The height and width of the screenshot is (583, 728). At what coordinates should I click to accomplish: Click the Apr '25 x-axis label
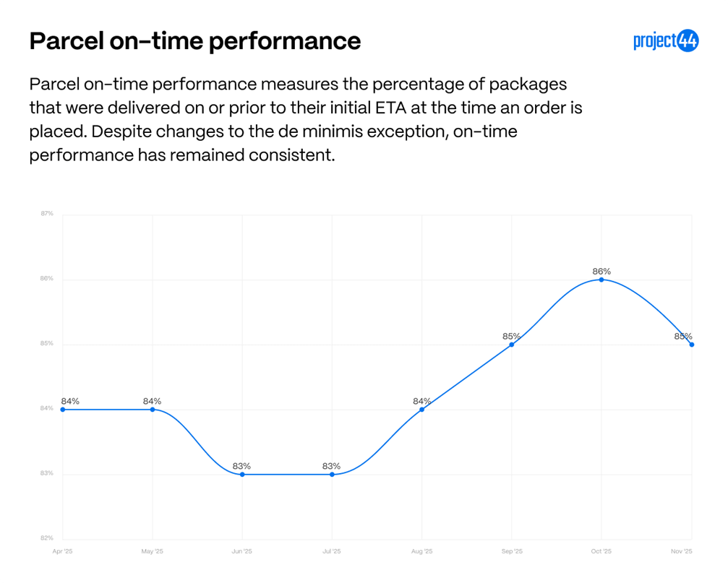pos(63,552)
